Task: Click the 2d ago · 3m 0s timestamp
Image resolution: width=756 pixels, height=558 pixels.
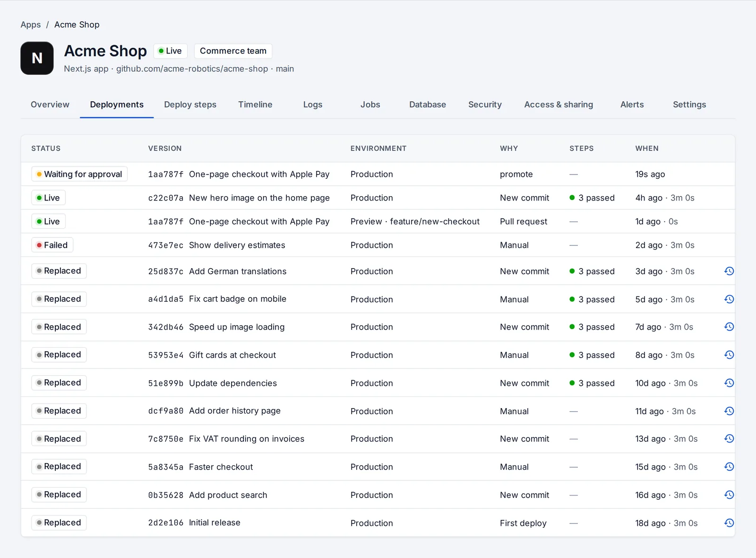Action: click(x=665, y=245)
